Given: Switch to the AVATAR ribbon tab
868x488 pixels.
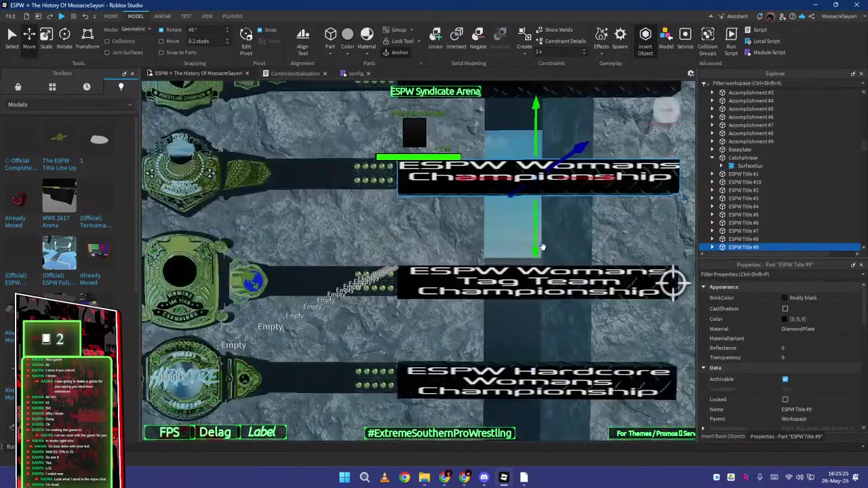Looking at the screenshot, I should click(x=162, y=16).
